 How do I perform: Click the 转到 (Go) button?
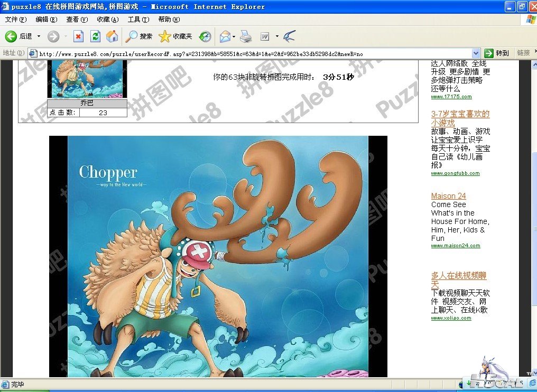click(497, 53)
